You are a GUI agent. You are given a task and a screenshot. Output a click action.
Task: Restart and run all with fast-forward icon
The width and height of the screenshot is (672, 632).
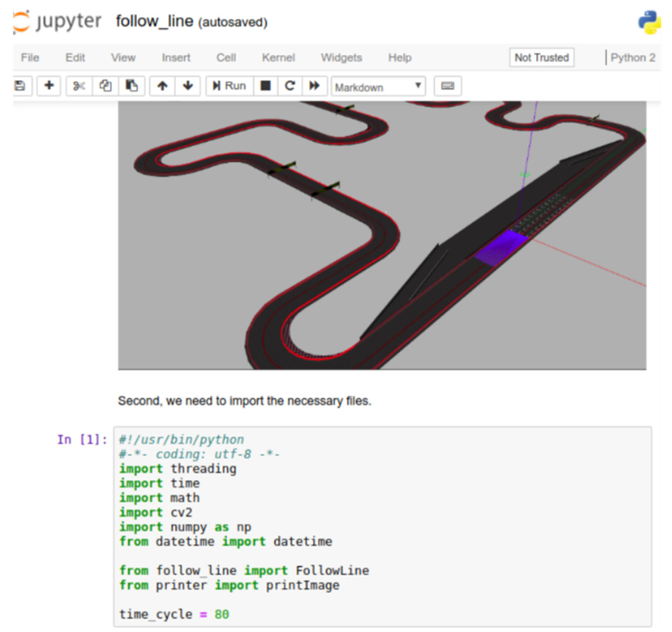tap(314, 86)
